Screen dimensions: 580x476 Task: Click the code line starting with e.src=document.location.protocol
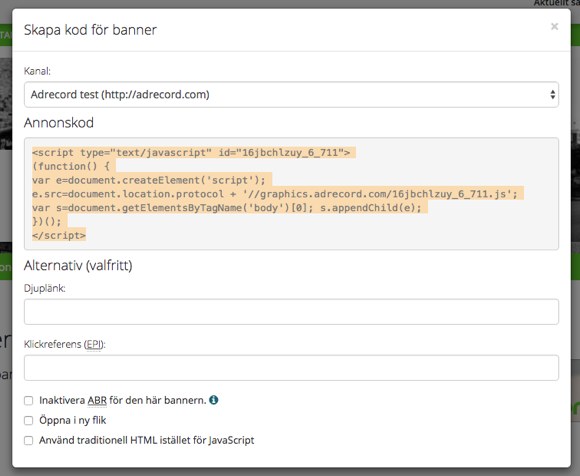click(x=275, y=194)
